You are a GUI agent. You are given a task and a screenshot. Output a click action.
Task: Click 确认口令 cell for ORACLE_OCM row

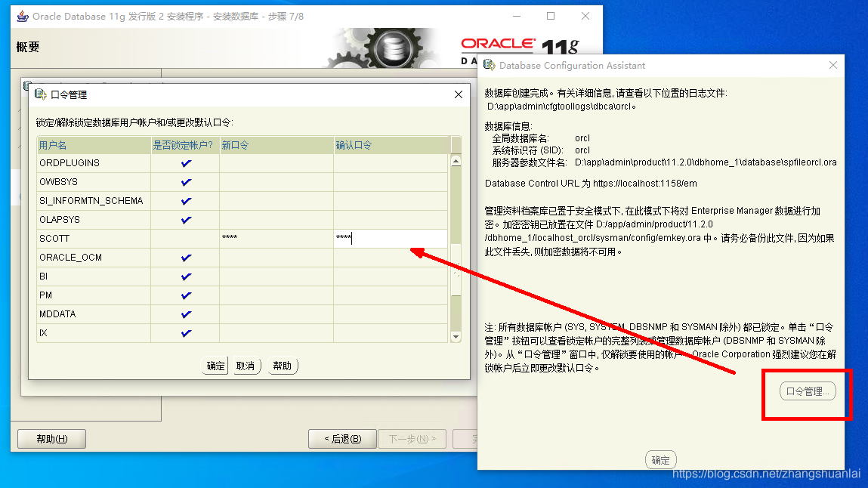(391, 258)
